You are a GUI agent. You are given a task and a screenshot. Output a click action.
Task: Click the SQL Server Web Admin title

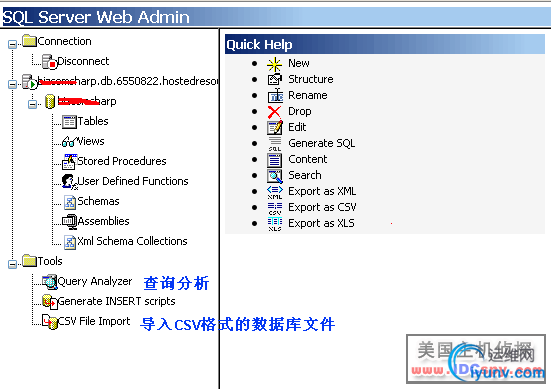point(96,17)
